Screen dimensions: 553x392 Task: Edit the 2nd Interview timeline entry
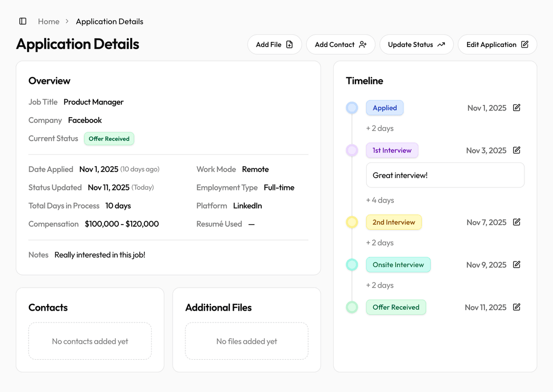517,222
